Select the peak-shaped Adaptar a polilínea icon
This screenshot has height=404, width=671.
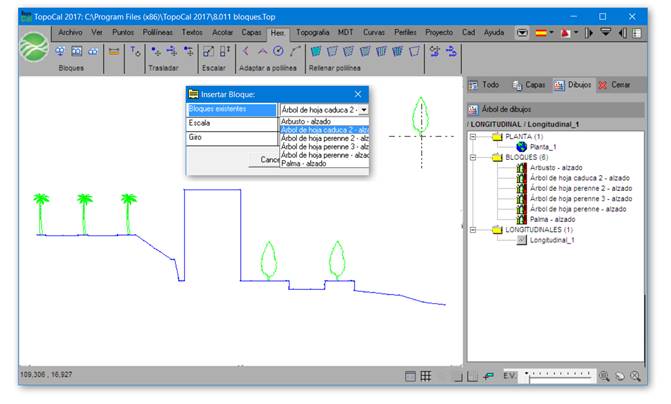pyautogui.click(x=262, y=51)
